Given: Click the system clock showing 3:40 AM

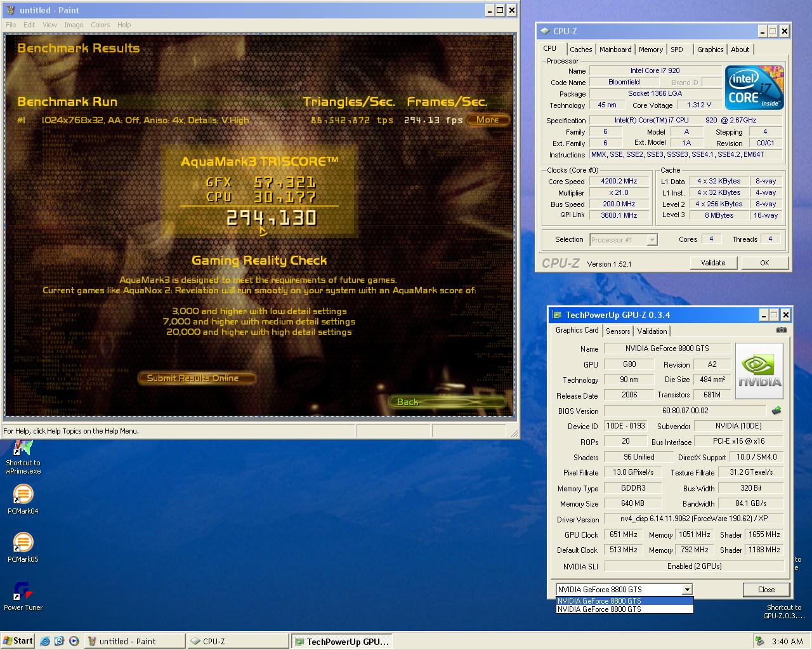Looking at the screenshot, I should coord(787,641).
